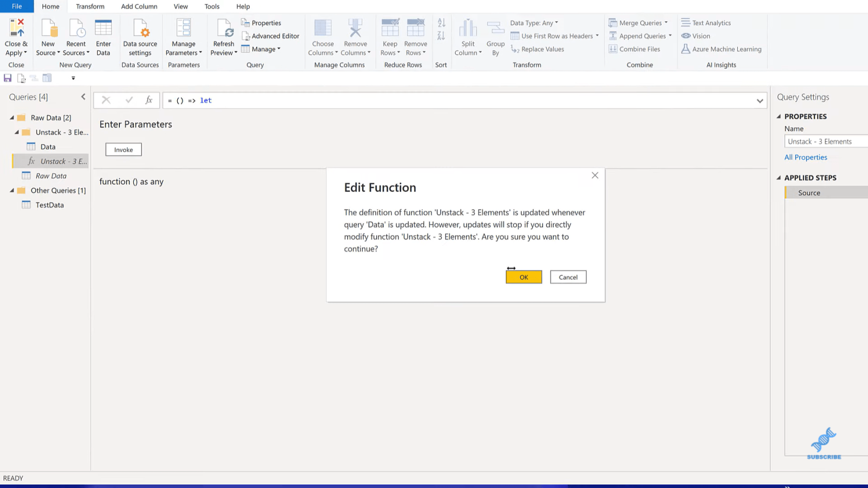Collapse the APPLIED STEPS section
Screen dimensions: 868x488
[x=779, y=178]
